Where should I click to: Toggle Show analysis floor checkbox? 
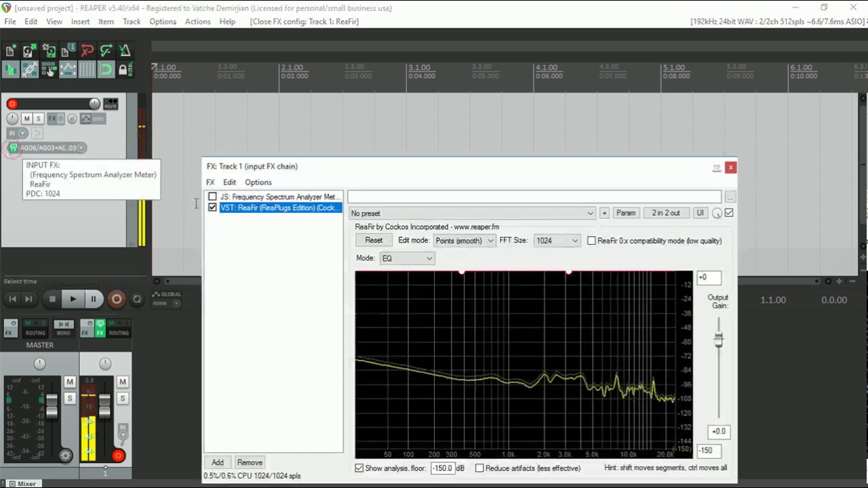(x=359, y=468)
